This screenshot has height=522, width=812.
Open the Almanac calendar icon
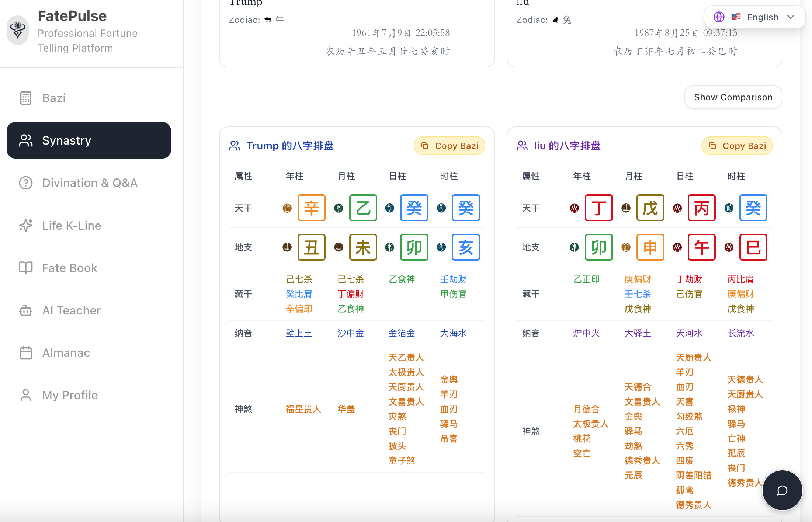click(x=26, y=353)
